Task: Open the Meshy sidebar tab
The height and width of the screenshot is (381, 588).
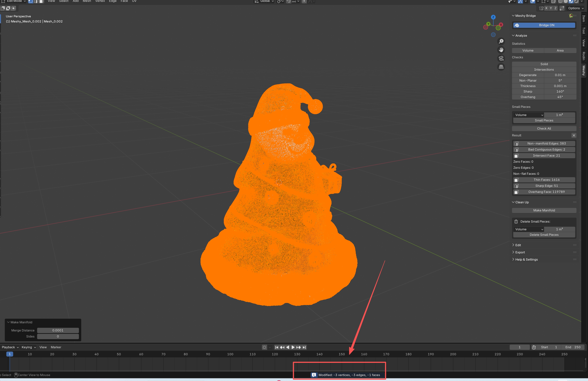Action: 583,70
